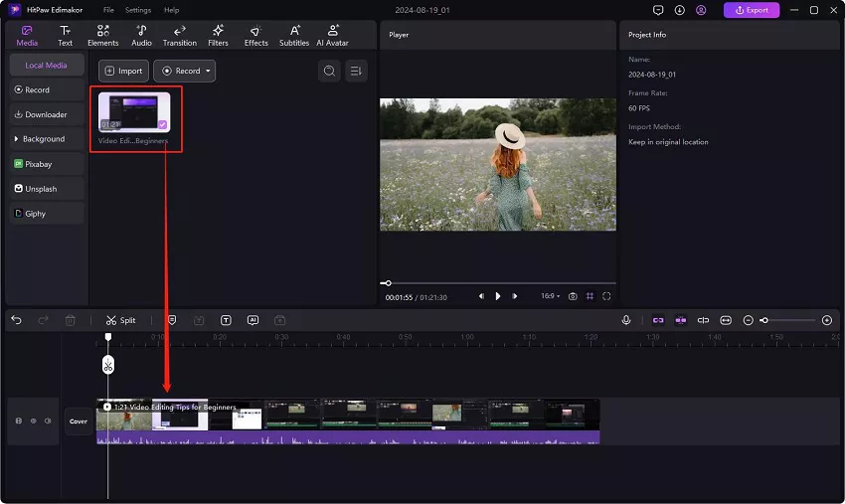
Task: Search media library with magnifier icon
Action: pos(329,71)
